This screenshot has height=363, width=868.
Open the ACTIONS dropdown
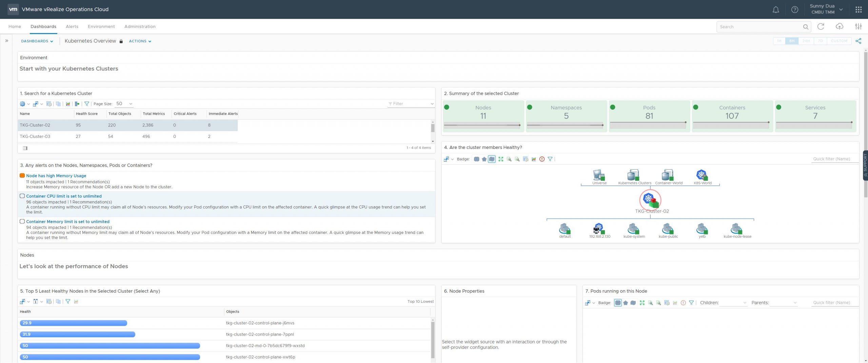[140, 41]
